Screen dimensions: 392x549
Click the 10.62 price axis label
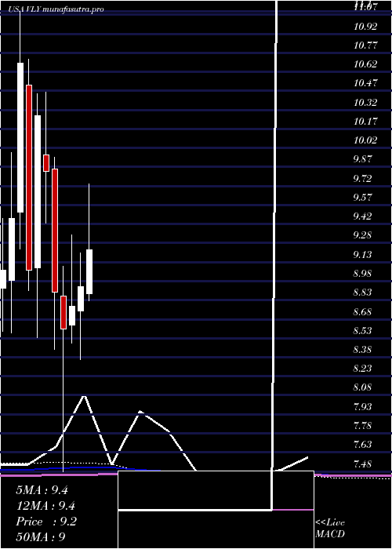pyautogui.click(x=365, y=64)
